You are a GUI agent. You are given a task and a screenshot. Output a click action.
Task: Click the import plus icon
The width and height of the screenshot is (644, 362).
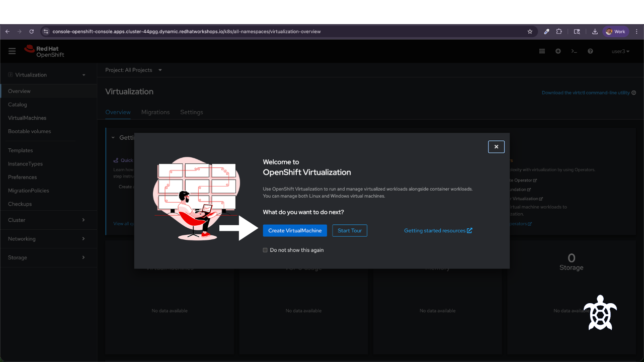(x=558, y=51)
